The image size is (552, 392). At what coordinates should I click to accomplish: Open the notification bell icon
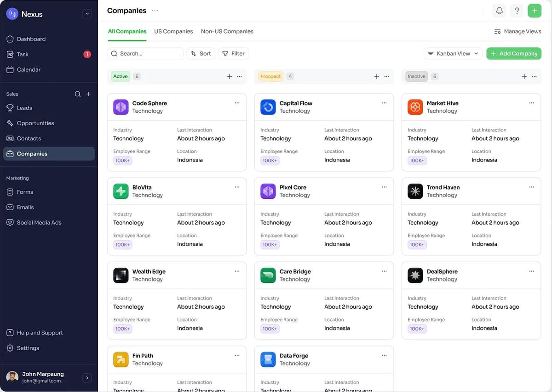pyautogui.click(x=499, y=11)
